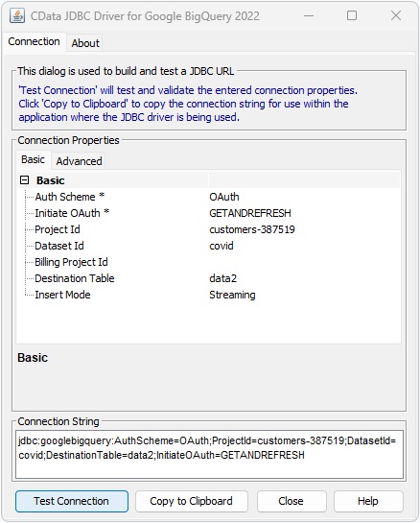Select the Connection tab
Image resolution: width=420 pixels, height=523 pixels.
coord(34,41)
